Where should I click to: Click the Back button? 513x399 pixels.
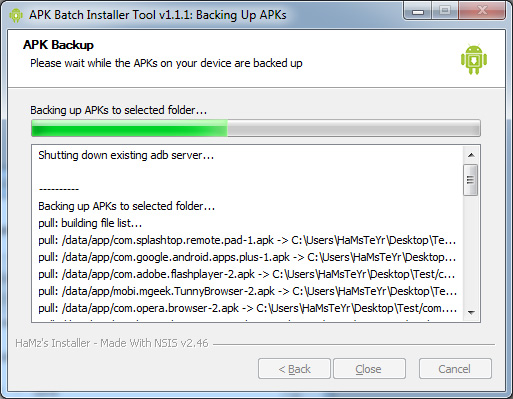point(294,369)
